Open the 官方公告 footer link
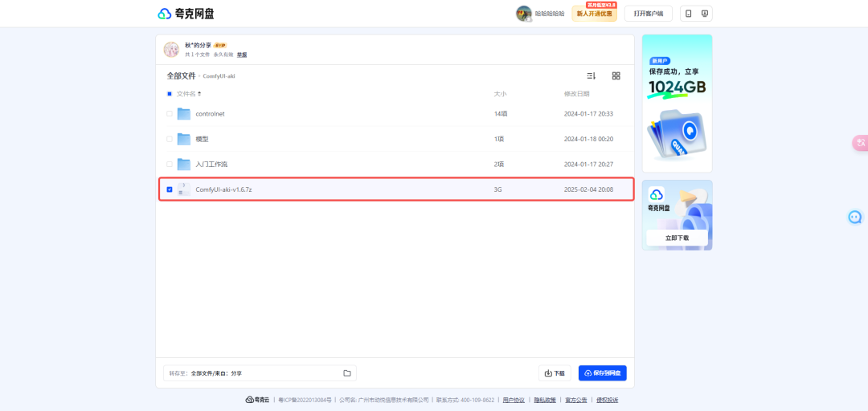Image resolution: width=868 pixels, height=411 pixels. pos(575,400)
